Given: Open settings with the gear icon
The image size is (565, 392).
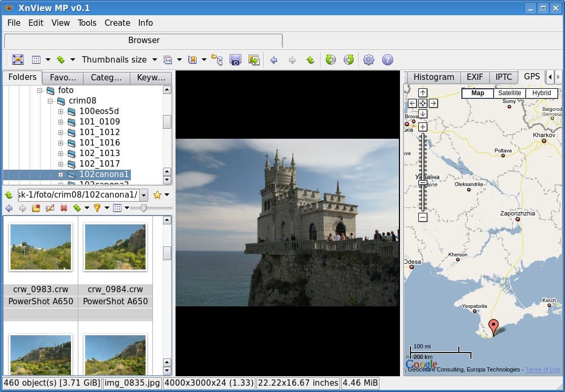Looking at the screenshot, I should coord(368,60).
